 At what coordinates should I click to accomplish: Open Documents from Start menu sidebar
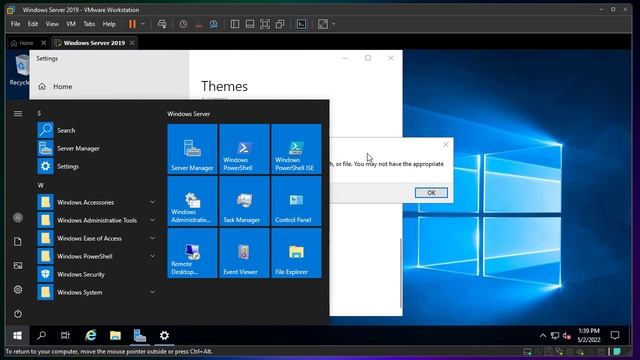click(18, 242)
